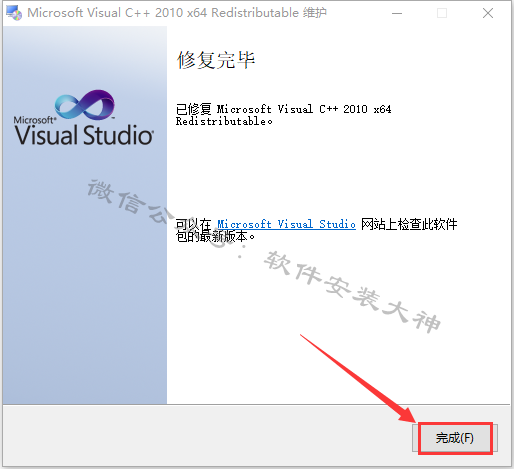Close the Redistributable maintenance window
Image resolution: width=514 pixels, height=469 pixels.
coord(488,13)
